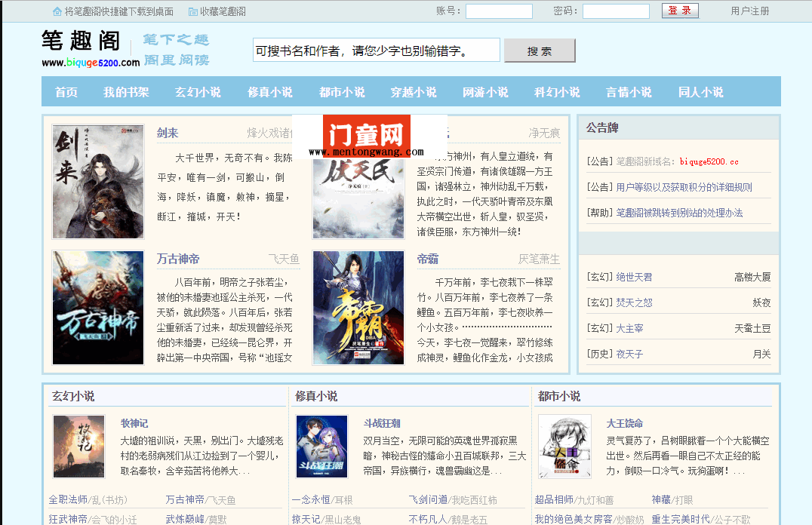Open the 帝霸 title link
The image size is (812, 525).
click(x=428, y=259)
